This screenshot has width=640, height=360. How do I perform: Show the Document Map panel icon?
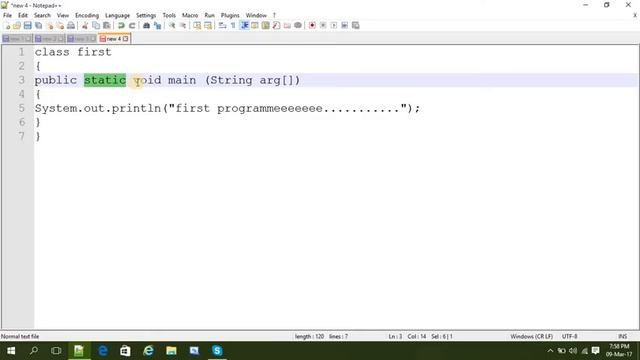click(x=266, y=26)
